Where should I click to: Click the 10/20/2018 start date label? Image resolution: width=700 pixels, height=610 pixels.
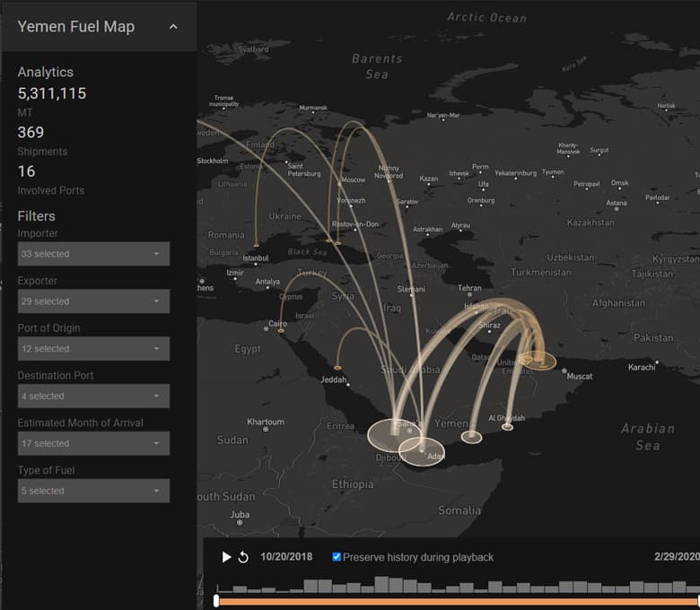pyautogui.click(x=286, y=557)
